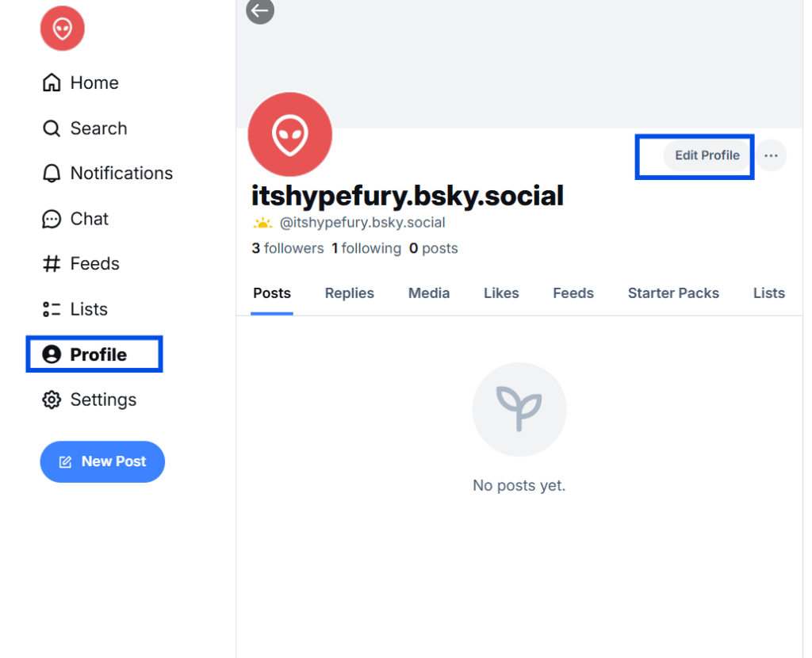Open the Home feed from the sidebar
This screenshot has width=812, height=658.
(x=79, y=82)
